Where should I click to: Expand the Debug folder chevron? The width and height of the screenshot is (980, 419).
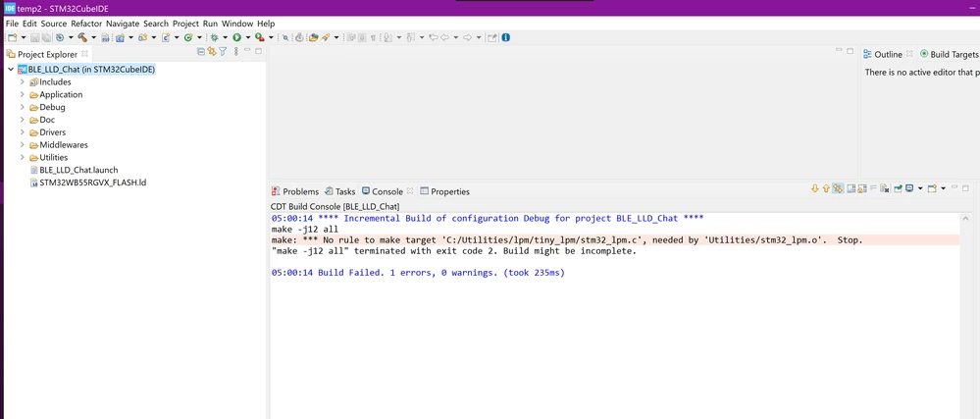pos(23,107)
